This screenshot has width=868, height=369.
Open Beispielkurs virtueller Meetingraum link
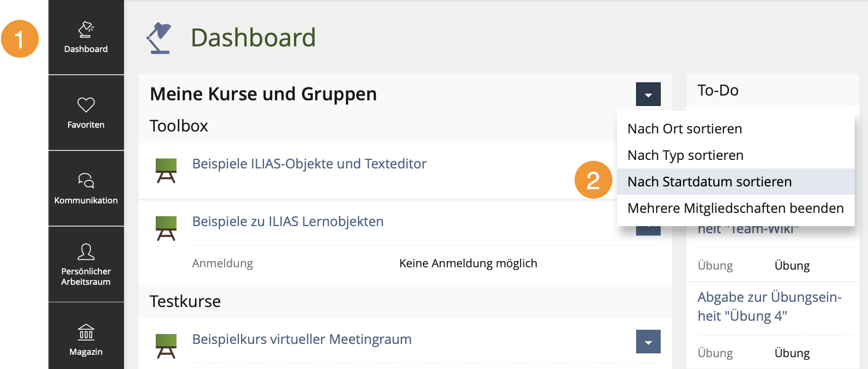[302, 339]
